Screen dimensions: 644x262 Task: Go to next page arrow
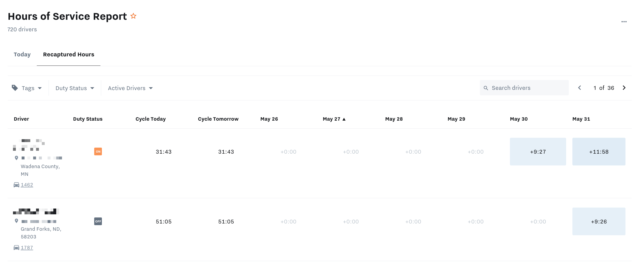pos(624,88)
